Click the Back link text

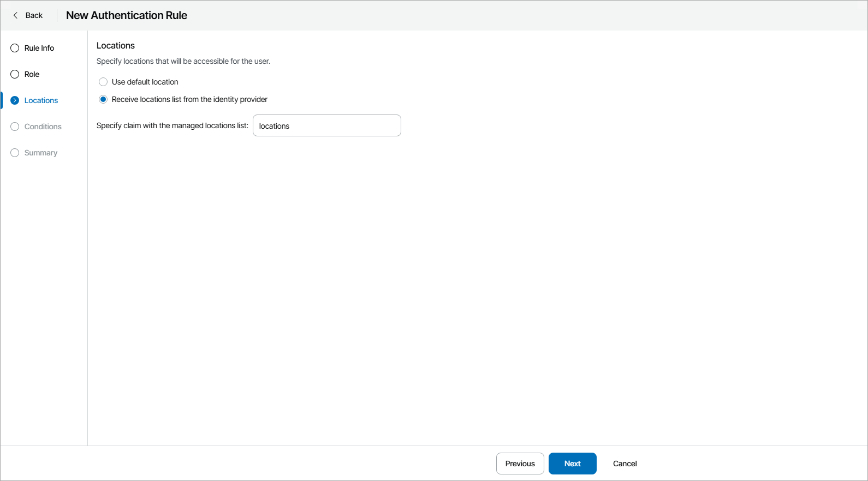34,15
